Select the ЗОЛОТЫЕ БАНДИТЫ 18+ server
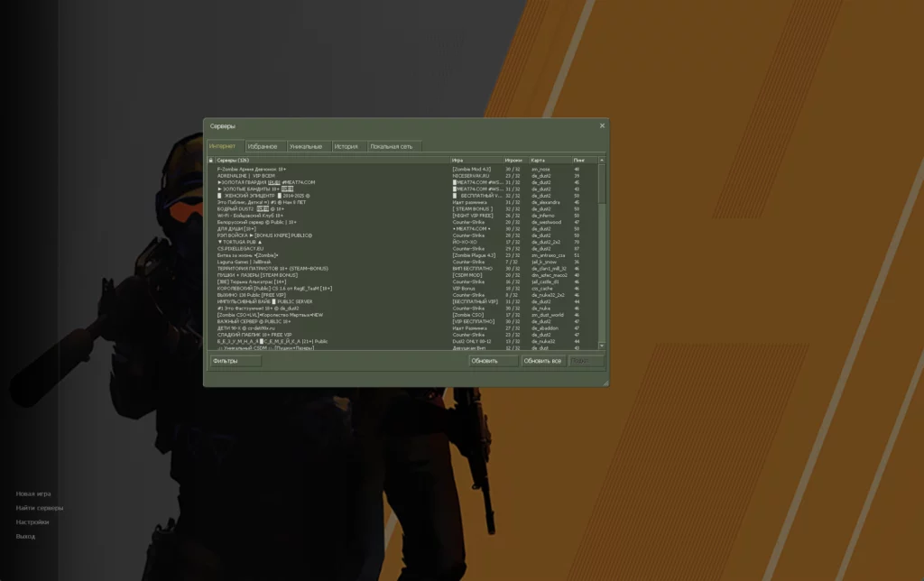The image size is (924, 581). [x=402, y=189]
